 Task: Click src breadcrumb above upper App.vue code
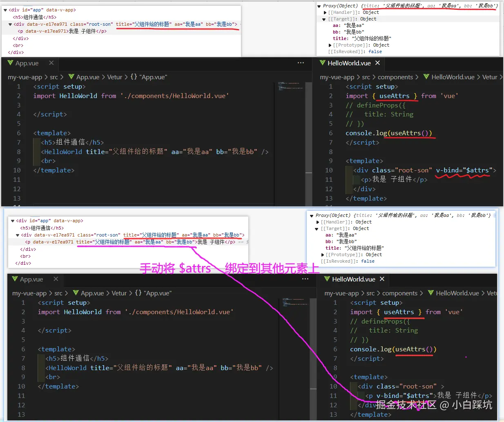click(54, 77)
